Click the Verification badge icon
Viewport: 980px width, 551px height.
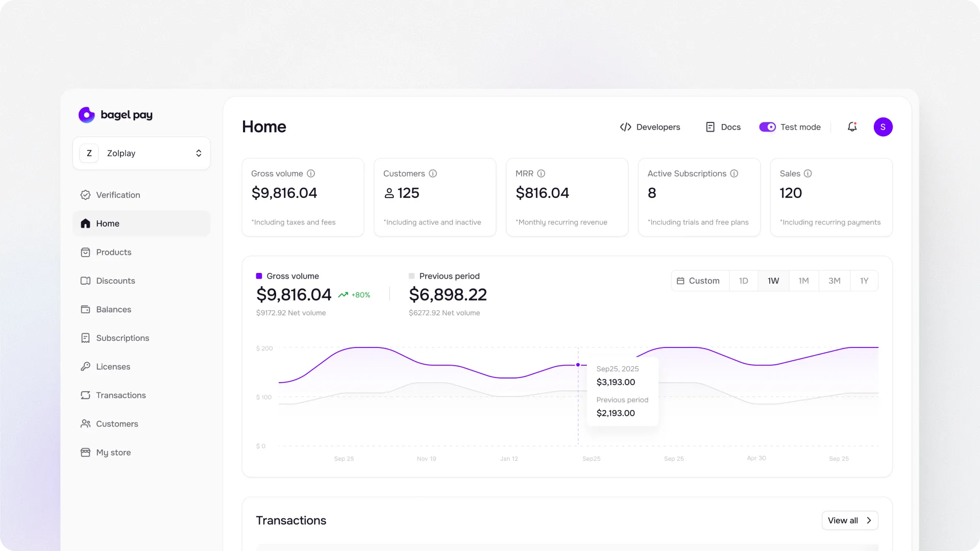pyautogui.click(x=85, y=195)
